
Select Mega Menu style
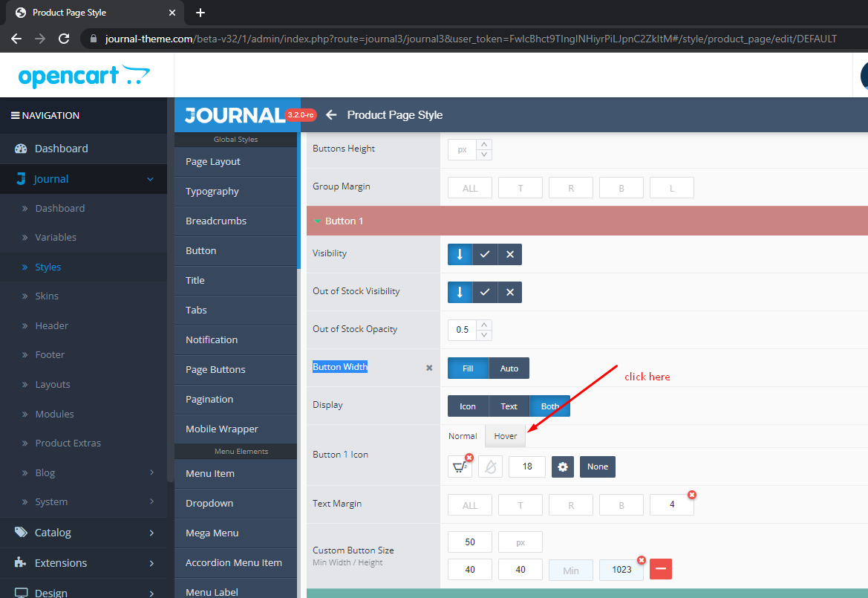click(x=236, y=533)
